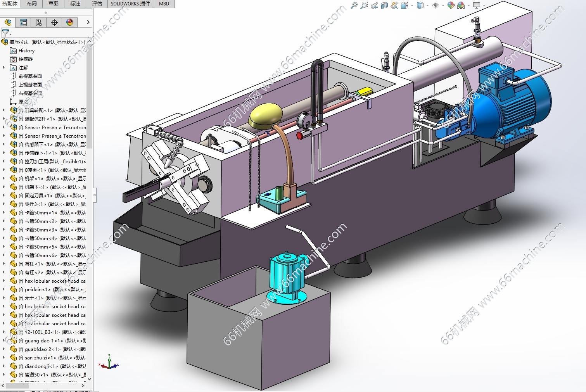
Task: Expand the 装配体2杆<1> component
Action: (x=4, y=119)
